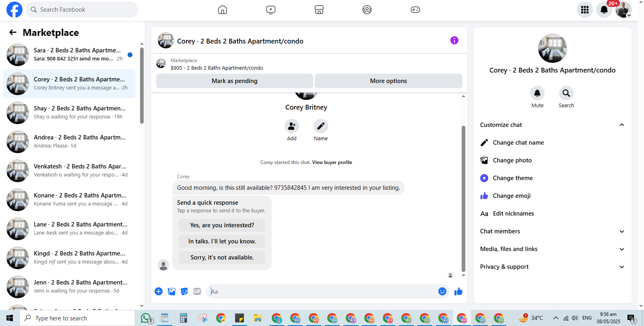Select Change theme option

pos(552,178)
